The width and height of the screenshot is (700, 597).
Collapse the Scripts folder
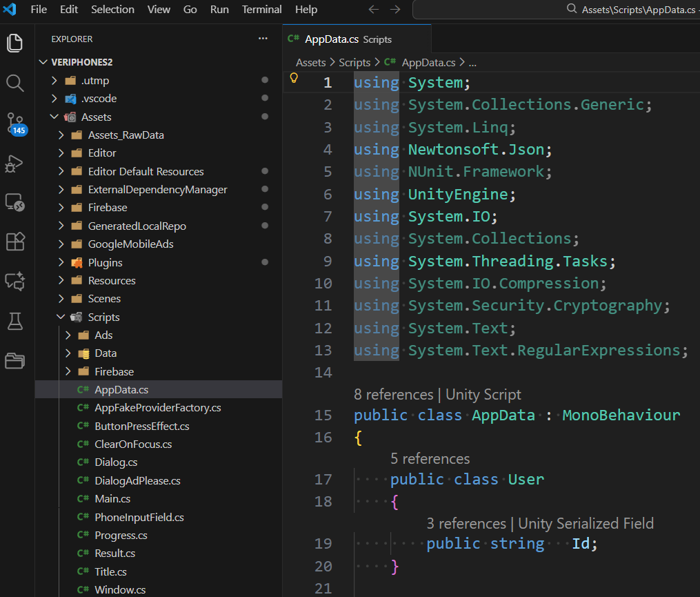pyautogui.click(x=61, y=317)
